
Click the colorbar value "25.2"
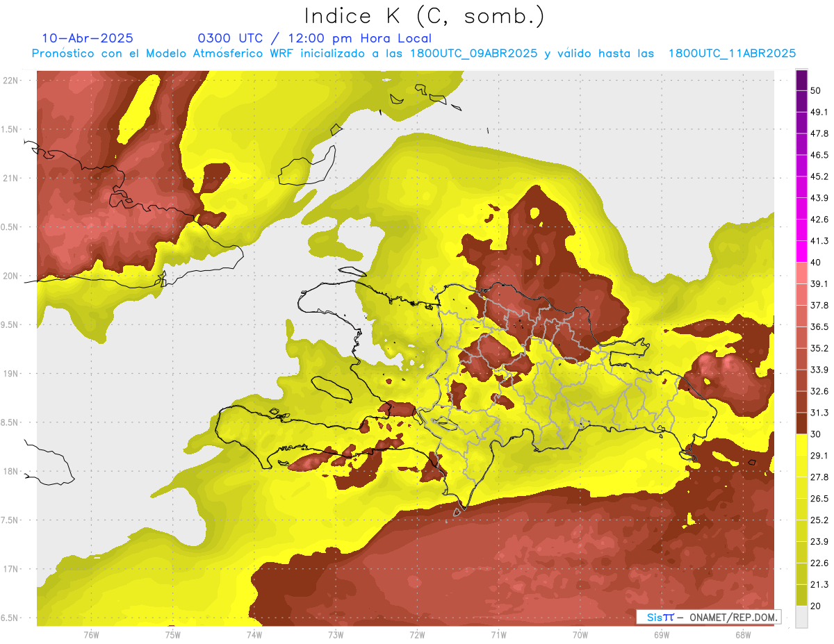pyautogui.click(x=819, y=520)
